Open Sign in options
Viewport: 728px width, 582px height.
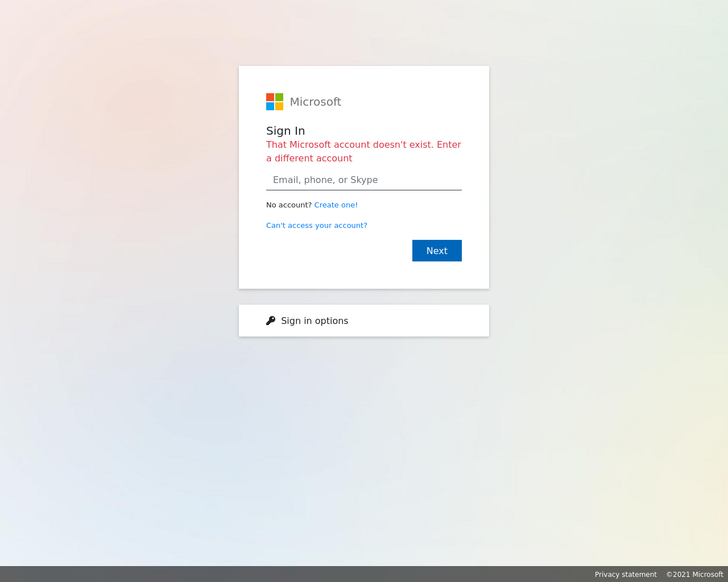tap(364, 321)
